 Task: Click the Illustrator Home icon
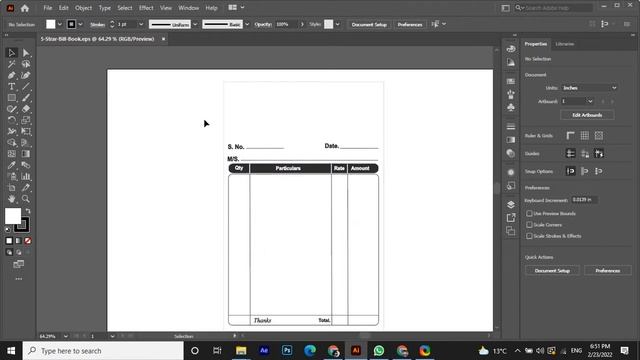(25, 8)
